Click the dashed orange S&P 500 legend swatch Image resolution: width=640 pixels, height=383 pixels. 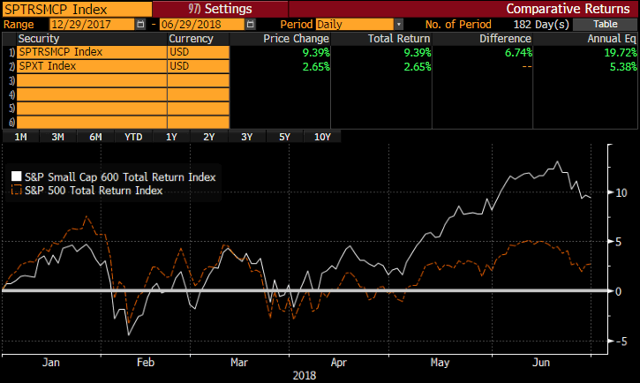click(x=16, y=190)
